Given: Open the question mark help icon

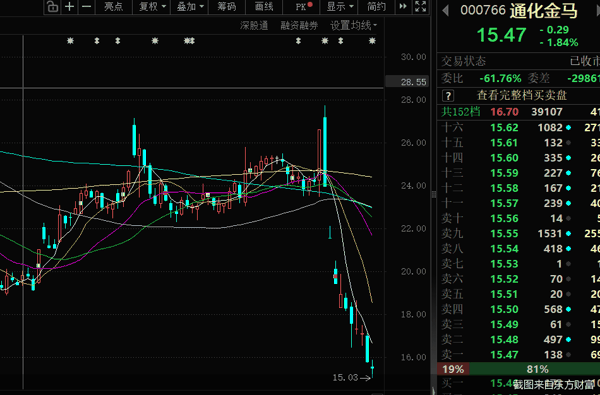Looking at the screenshot, I should point(448,95).
